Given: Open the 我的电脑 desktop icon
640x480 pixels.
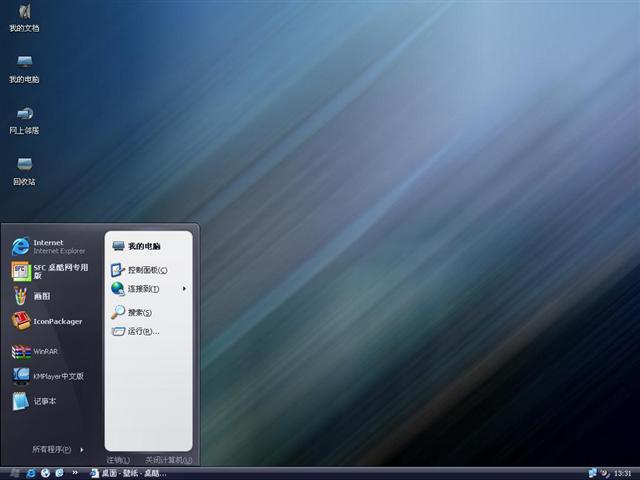Looking at the screenshot, I should (24, 69).
